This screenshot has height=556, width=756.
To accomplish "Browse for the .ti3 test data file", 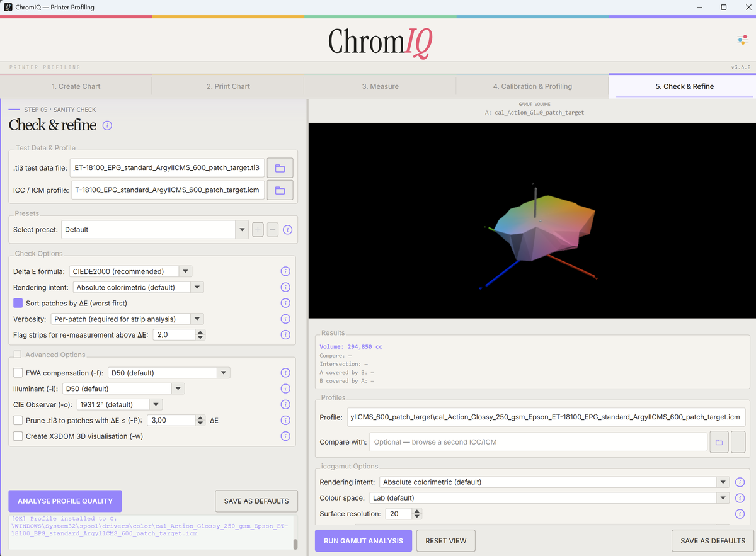I will click(x=280, y=168).
